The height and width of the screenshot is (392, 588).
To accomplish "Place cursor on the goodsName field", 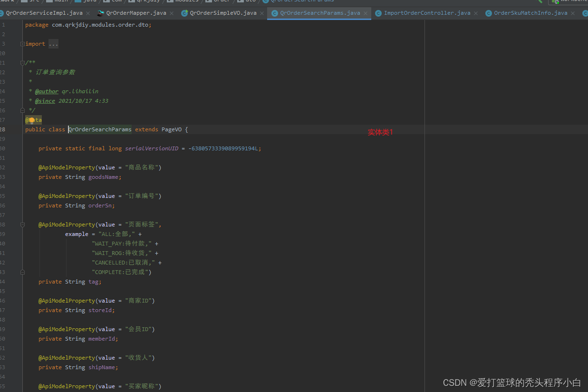I will click(103, 177).
